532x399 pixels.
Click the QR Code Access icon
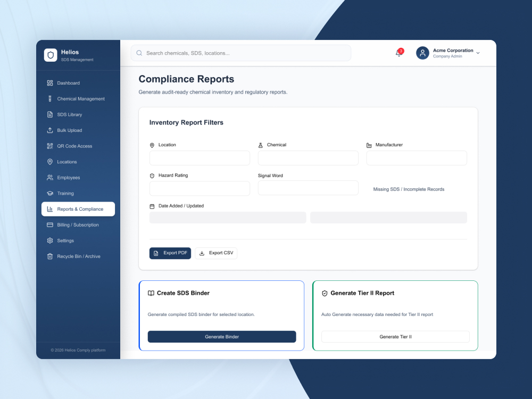pos(50,146)
